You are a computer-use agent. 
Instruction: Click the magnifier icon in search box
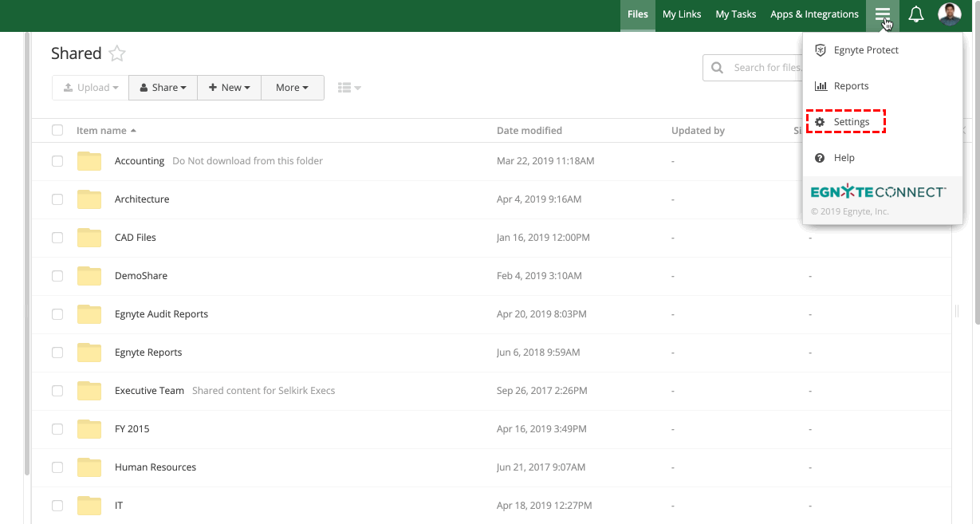pyautogui.click(x=718, y=68)
